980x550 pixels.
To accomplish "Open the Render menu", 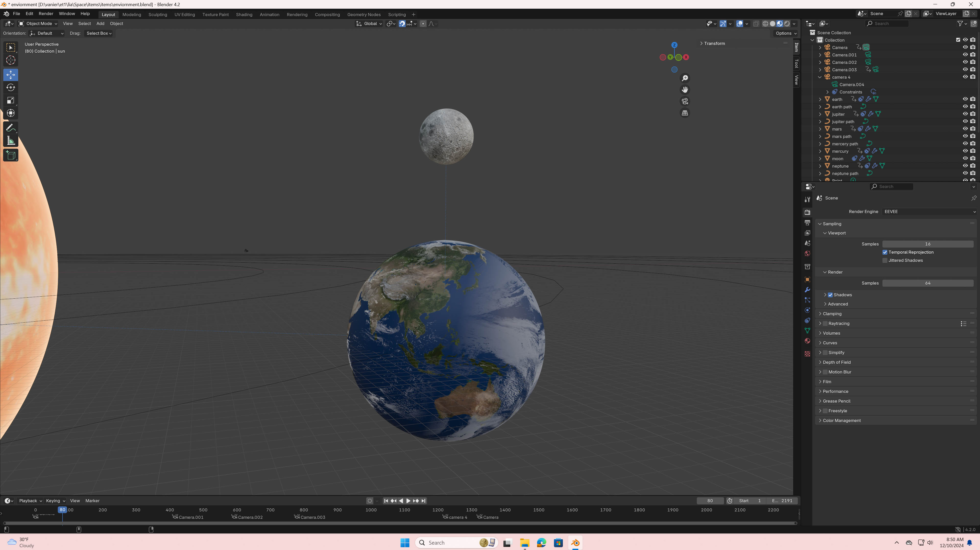I will pos(46,14).
